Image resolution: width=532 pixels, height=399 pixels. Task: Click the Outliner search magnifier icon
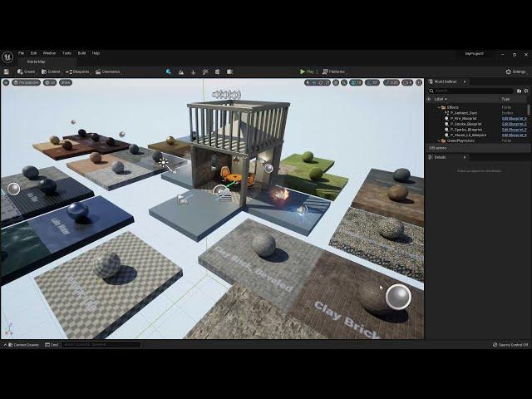[431, 91]
